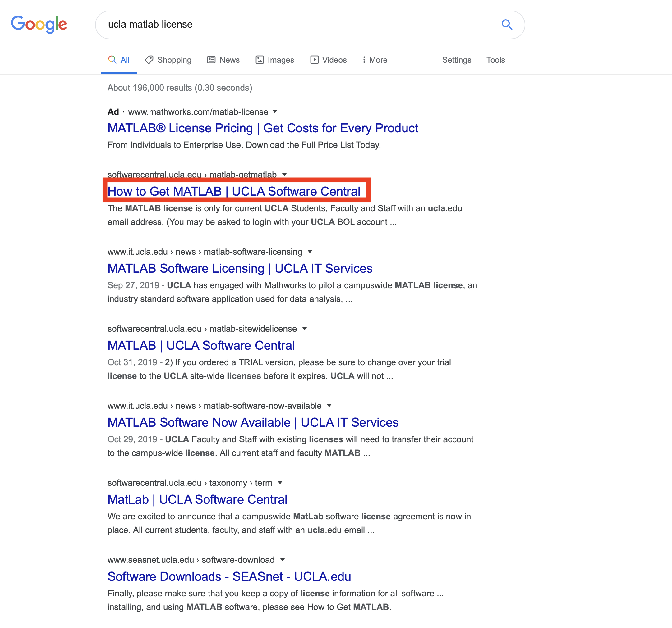The width and height of the screenshot is (672, 628).
Task: Click www.seasnet.ucla.edu › software-download breadcrumb
Action: (191, 560)
